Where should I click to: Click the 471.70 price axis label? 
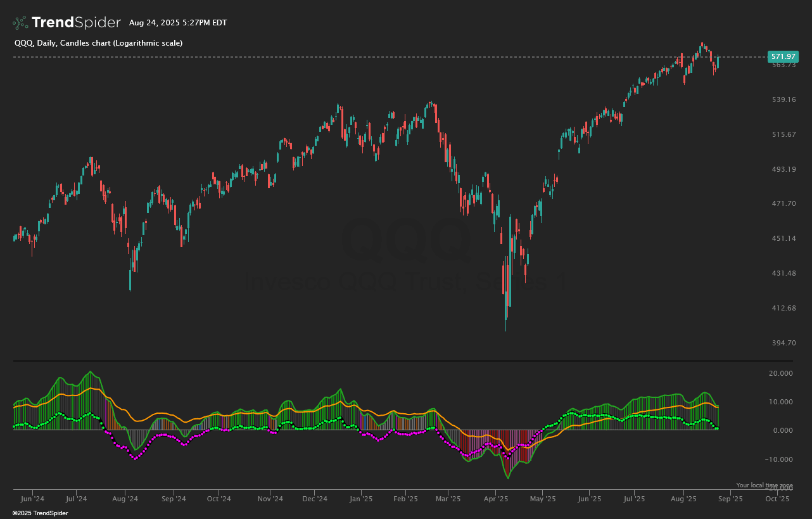783,203
